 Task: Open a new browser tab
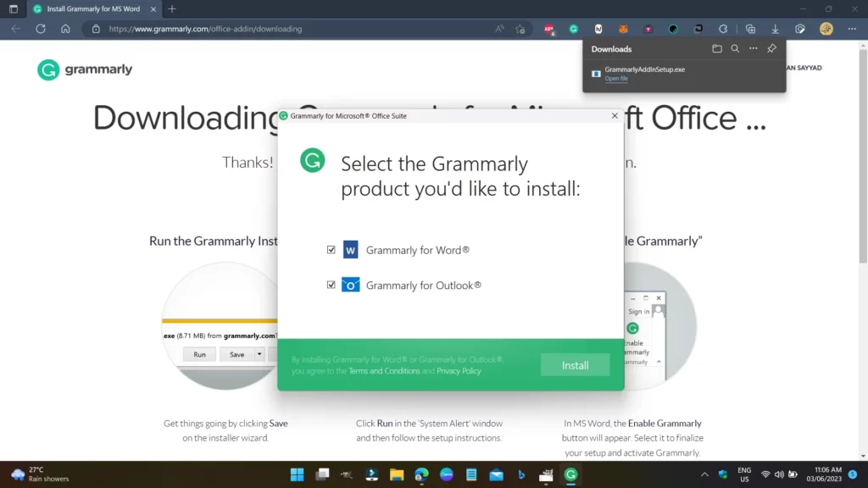click(172, 8)
